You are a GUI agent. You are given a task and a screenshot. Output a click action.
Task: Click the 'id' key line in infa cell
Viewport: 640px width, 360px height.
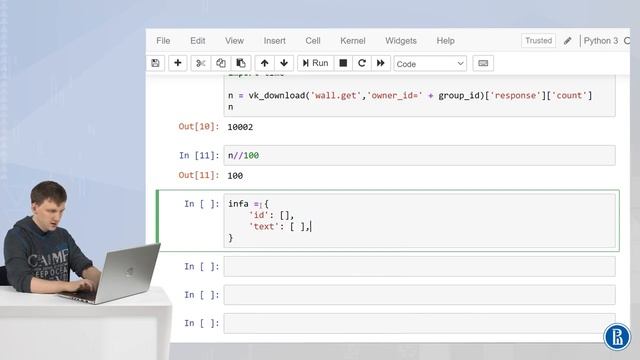(271, 215)
